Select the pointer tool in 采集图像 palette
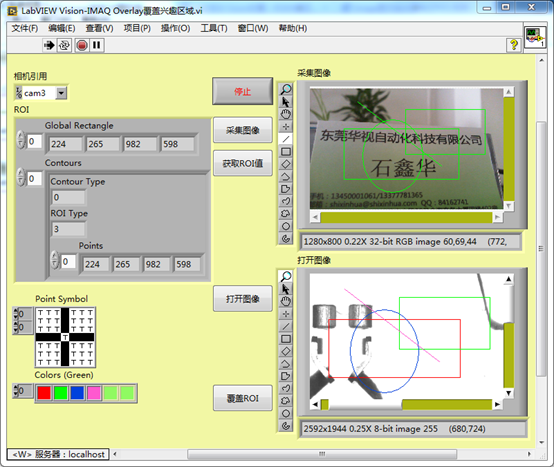Screen dimensions: 554x467 coord(286,102)
